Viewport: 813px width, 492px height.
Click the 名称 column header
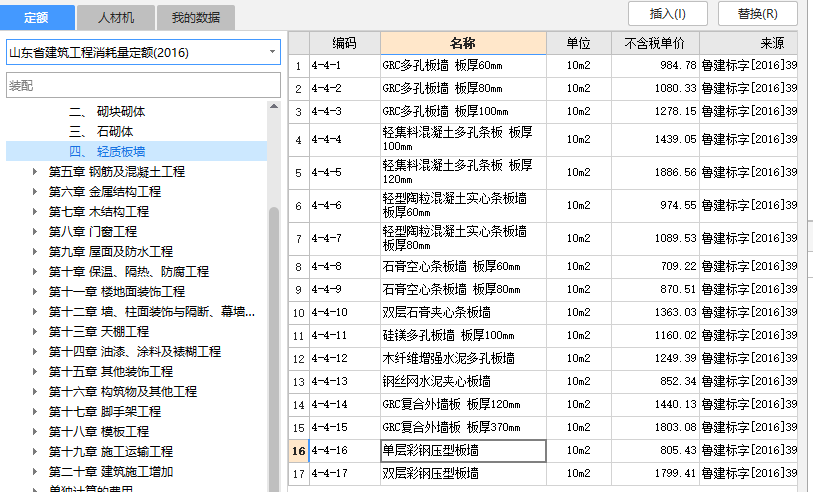coord(463,43)
